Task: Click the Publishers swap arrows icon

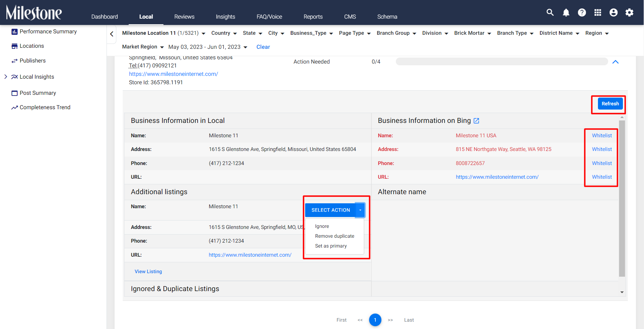Action: 14,61
